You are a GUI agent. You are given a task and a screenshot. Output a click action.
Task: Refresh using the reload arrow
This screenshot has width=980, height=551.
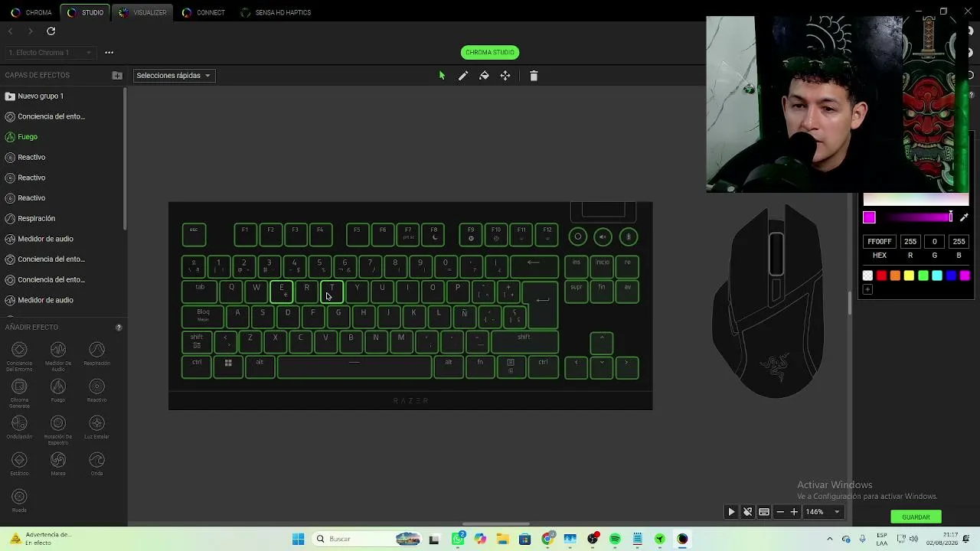51,31
